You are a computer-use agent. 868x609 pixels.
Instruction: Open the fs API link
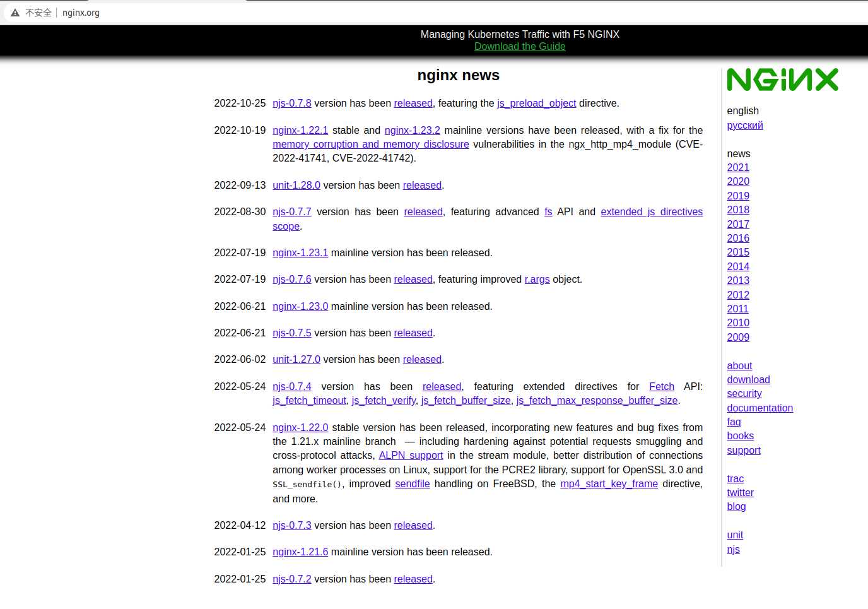pyautogui.click(x=548, y=212)
